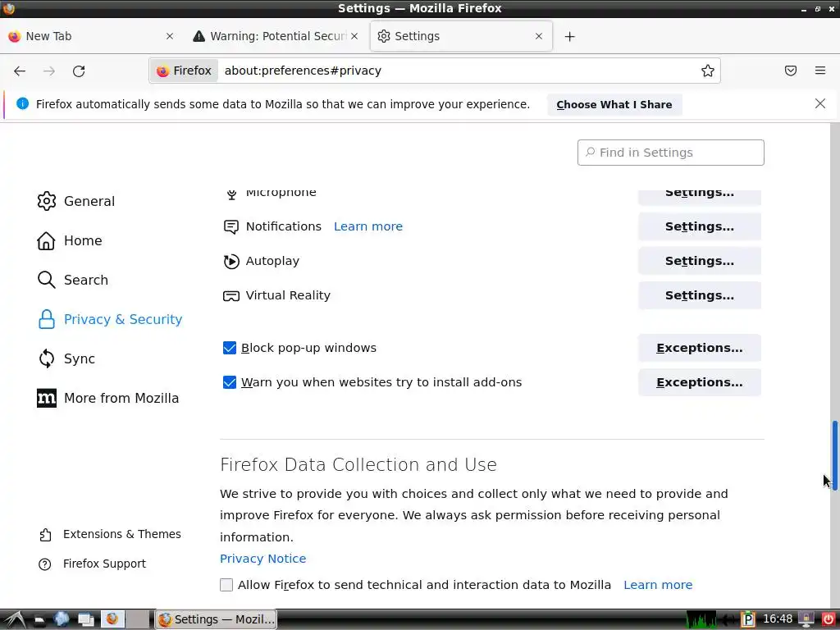
Task: Focus the Find in Settings search box
Action: tap(671, 153)
